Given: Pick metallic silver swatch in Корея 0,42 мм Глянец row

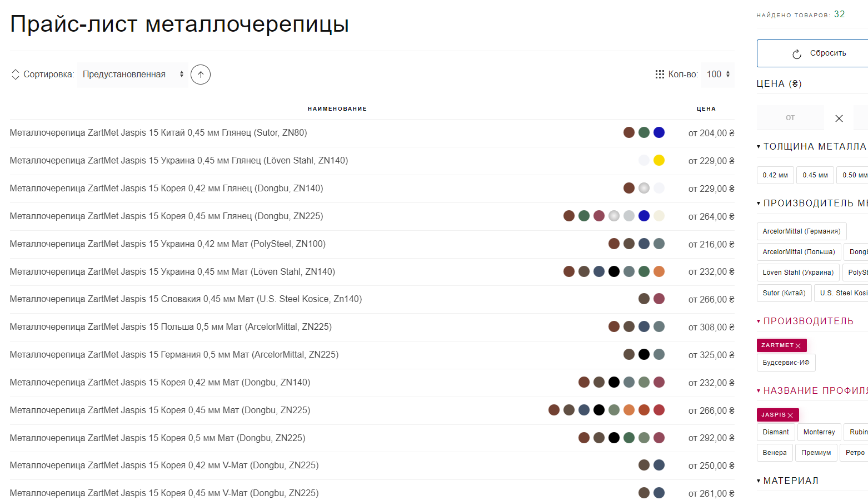Looking at the screenshot, I should click(644, 188).
